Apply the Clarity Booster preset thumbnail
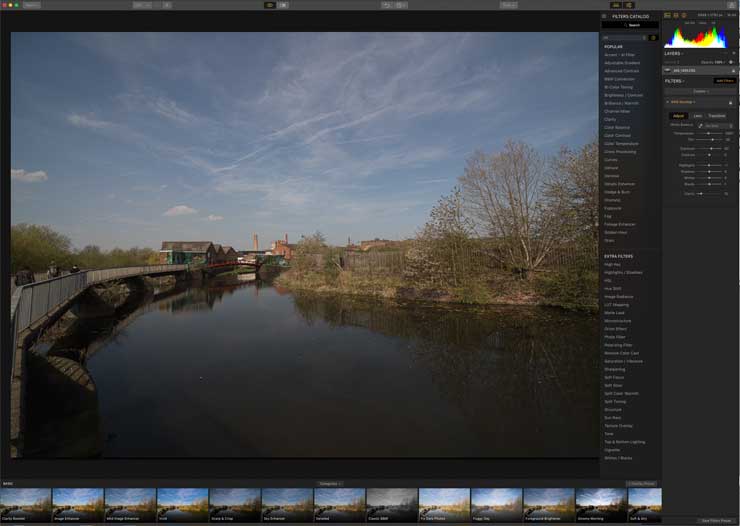This screenshot has height=526, width=740. click(x=25, y=505)
